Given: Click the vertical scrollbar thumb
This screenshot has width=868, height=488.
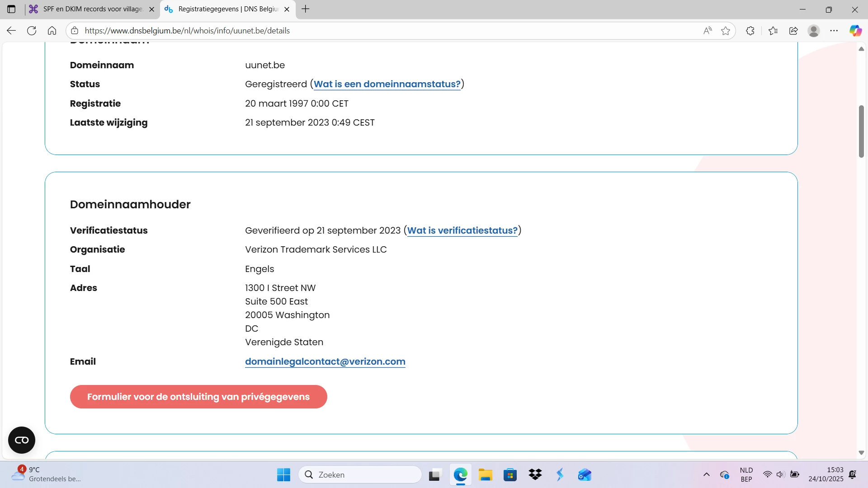Looking at the screenshot, I should pos(861,131).
